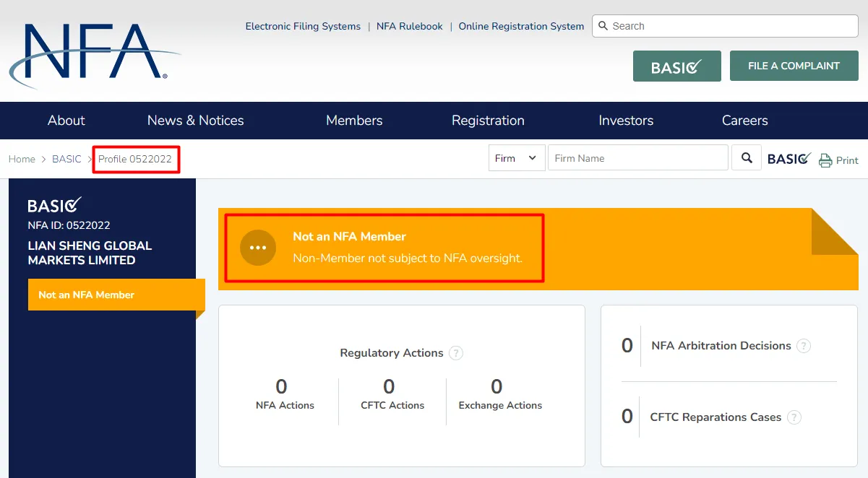This screenshot has width=868, height=478.
Task: Open the About menu
Action: 66,121
